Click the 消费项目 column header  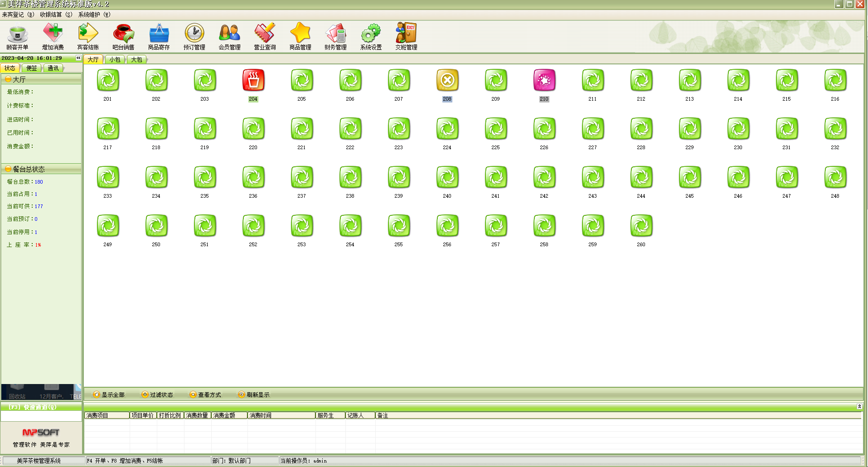point(107,415)
